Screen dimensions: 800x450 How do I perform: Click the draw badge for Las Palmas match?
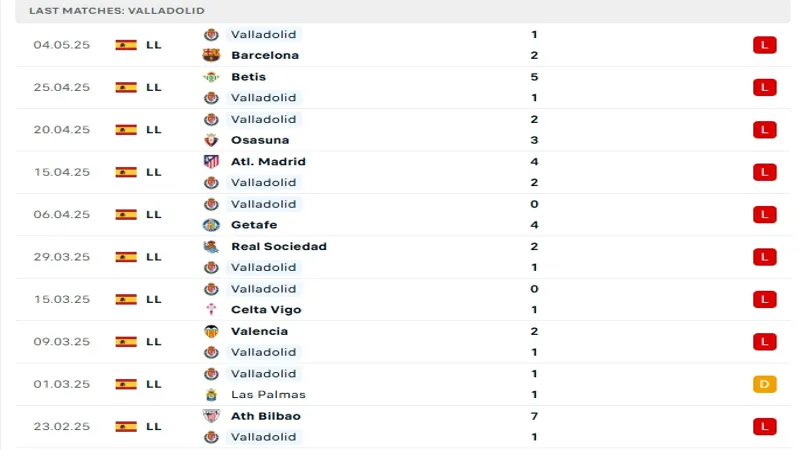coord(765,384)
